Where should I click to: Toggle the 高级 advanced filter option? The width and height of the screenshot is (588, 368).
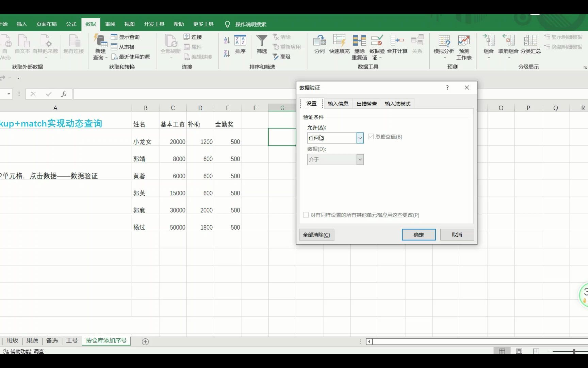[282, 57]
